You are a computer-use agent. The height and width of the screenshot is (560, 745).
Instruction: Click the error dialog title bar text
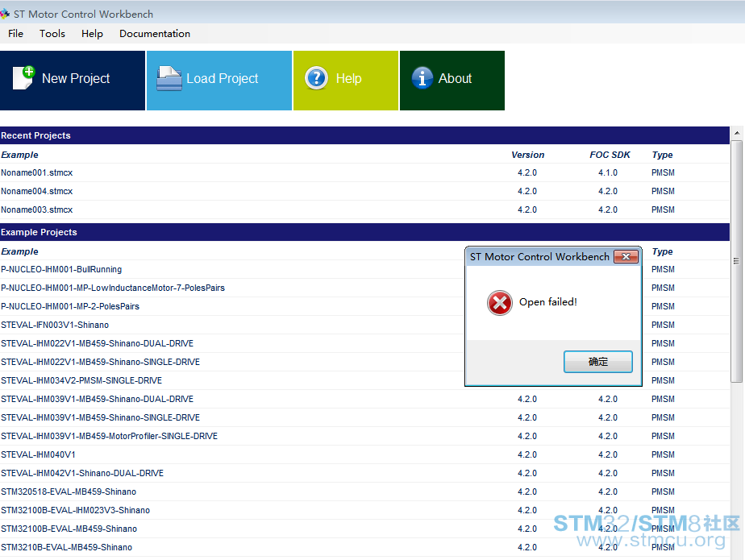pyautogui.click(x=539, y=257)
